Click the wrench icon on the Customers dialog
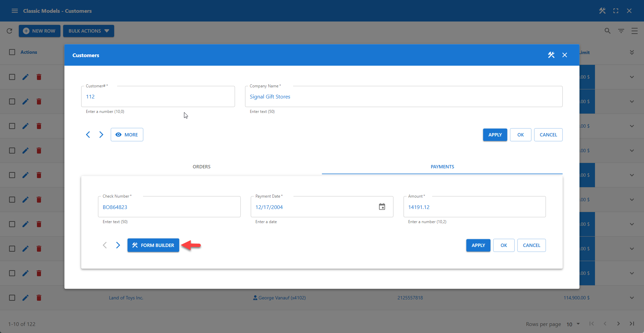The height and width of the screenshot is (333, 644). pyautogui.click(x=551, y=55)
